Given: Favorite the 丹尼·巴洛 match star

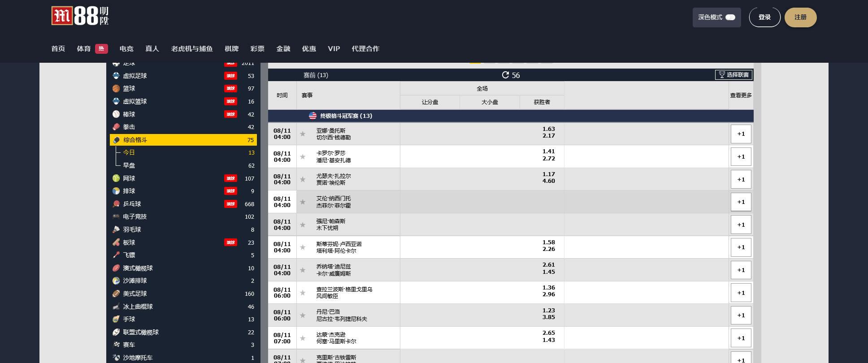Looking at the screenshot, I should [x=303, y=315].
